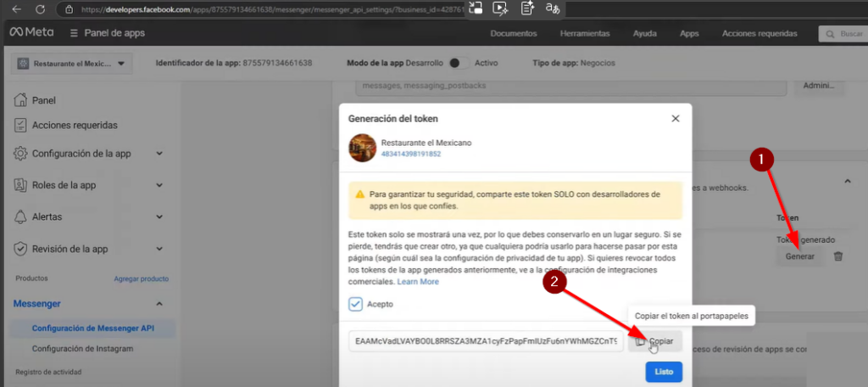Click the Tipo de app: Negocios text
The image size is (868, 387).
tap(574, 63)
